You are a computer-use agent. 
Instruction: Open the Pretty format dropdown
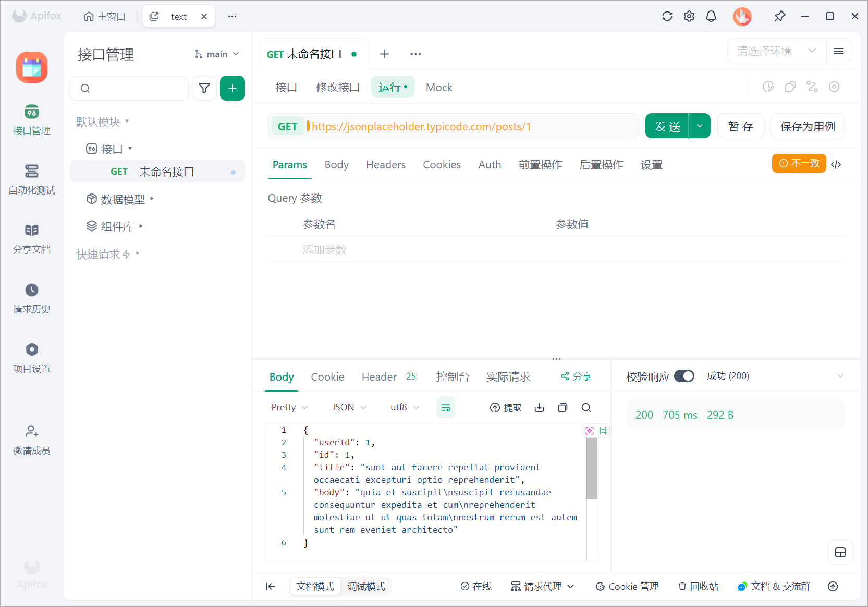(289, 407)
